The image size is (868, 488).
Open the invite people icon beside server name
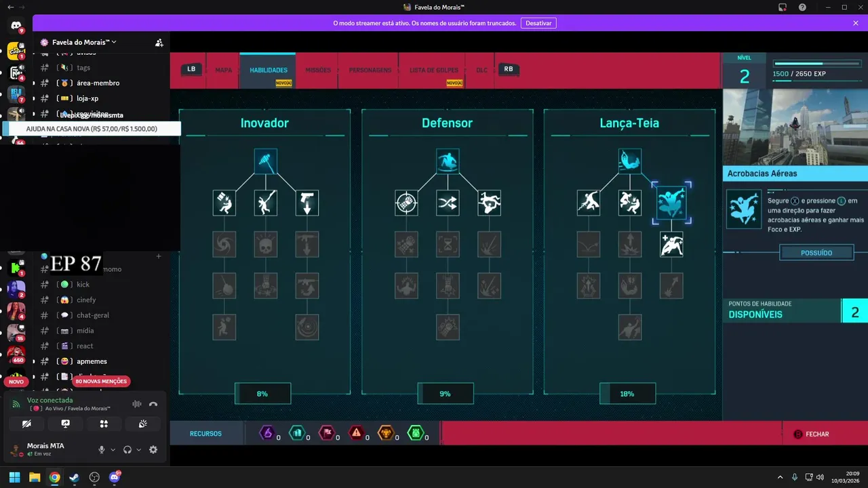click(159, 42)
